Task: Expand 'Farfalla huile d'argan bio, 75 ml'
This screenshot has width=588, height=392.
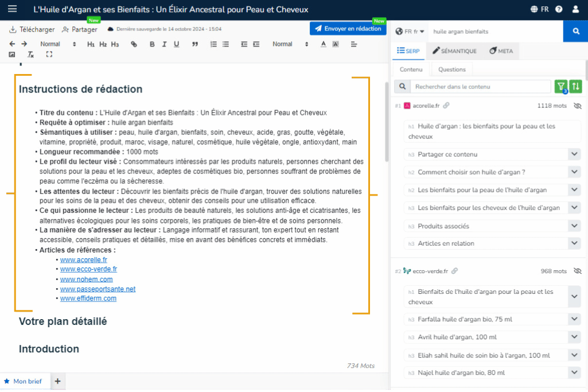Action: pos(574,319)
